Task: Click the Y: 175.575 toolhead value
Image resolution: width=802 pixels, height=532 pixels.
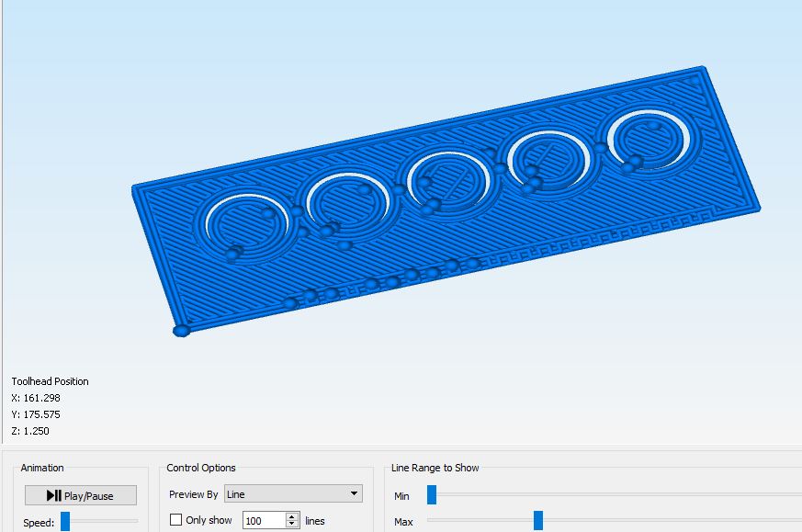Action: pos(35,413)
